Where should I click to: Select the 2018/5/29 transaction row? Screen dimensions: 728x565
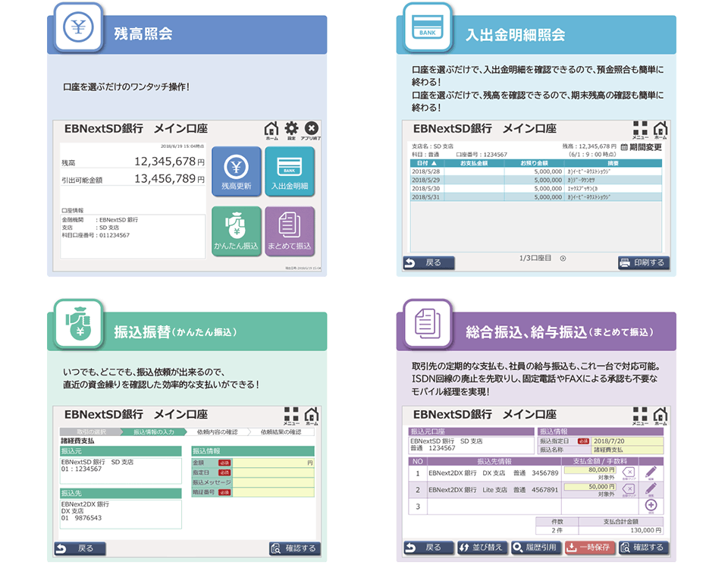(536, 180)
